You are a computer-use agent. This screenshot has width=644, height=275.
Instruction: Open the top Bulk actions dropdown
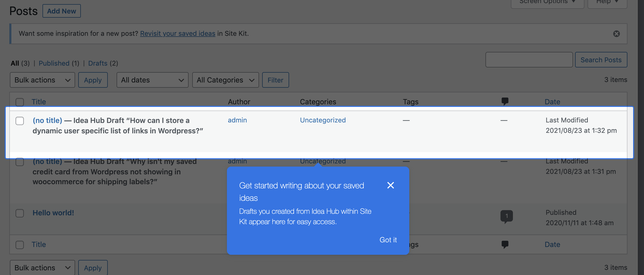tap(42, 80)
